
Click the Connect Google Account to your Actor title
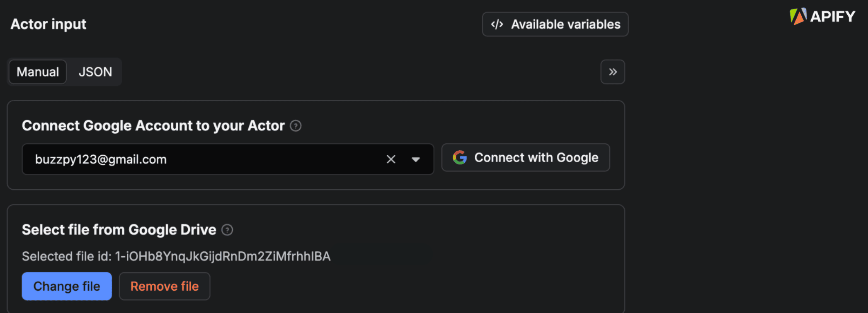153,126
